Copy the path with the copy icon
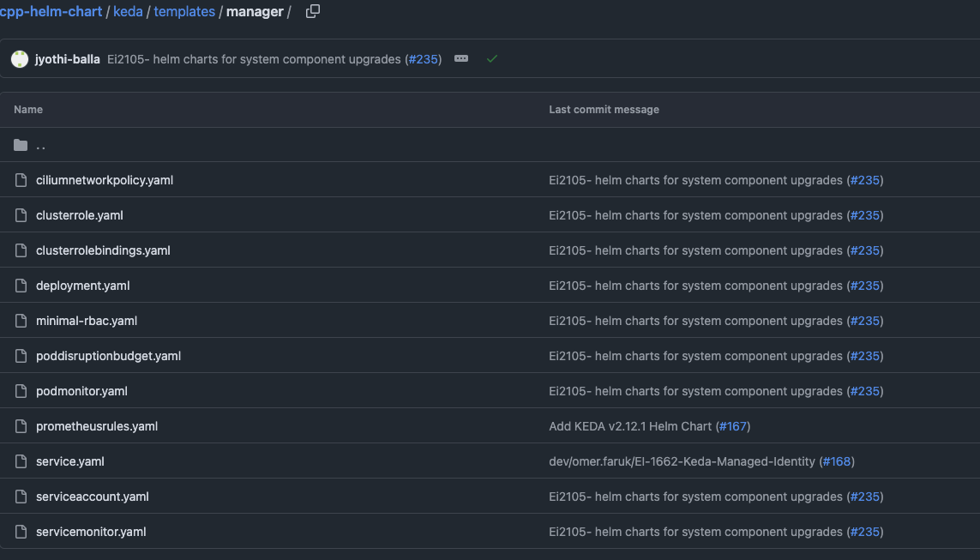Viewport: 980px width, 560px height. (312, 11)
